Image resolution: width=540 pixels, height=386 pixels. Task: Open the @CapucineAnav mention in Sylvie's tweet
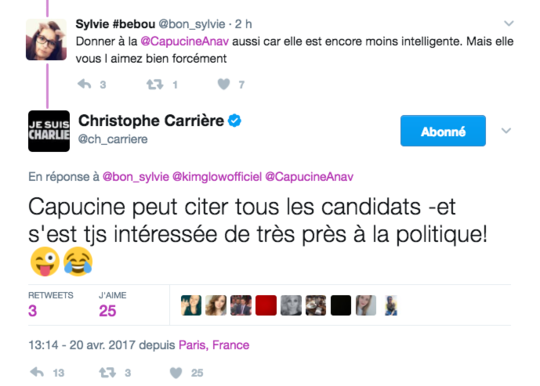point(185,41)
